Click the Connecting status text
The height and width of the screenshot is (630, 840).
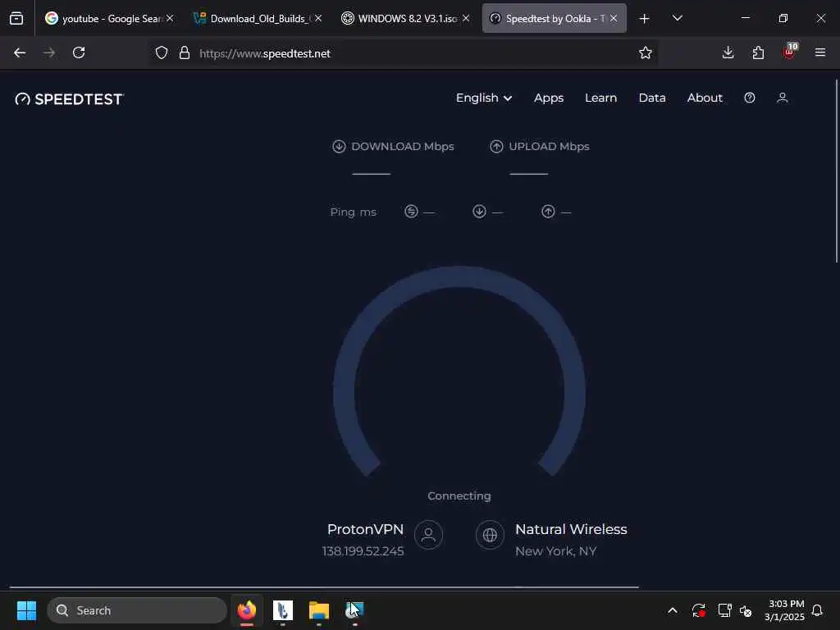459,496
